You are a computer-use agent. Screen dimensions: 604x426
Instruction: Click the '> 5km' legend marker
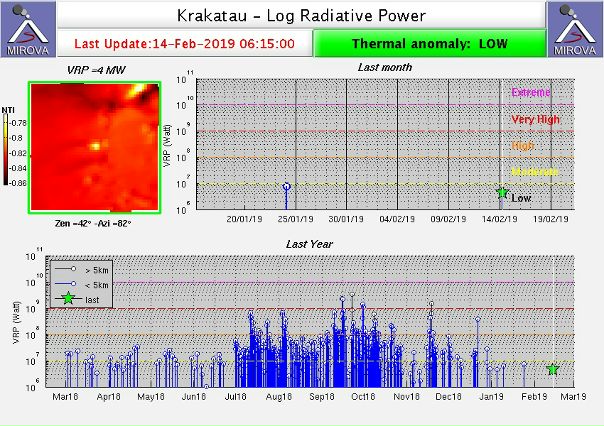[x=74, y=270]
